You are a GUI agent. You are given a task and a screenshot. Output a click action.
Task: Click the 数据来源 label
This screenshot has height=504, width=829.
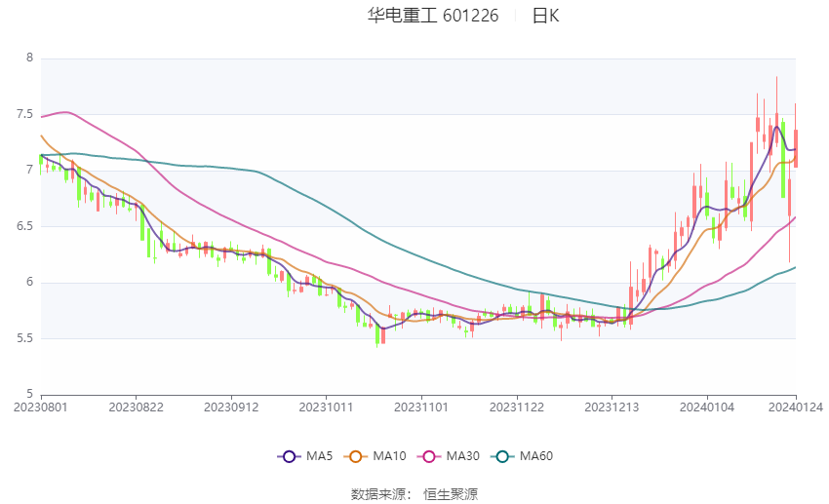tap(378, 494)
